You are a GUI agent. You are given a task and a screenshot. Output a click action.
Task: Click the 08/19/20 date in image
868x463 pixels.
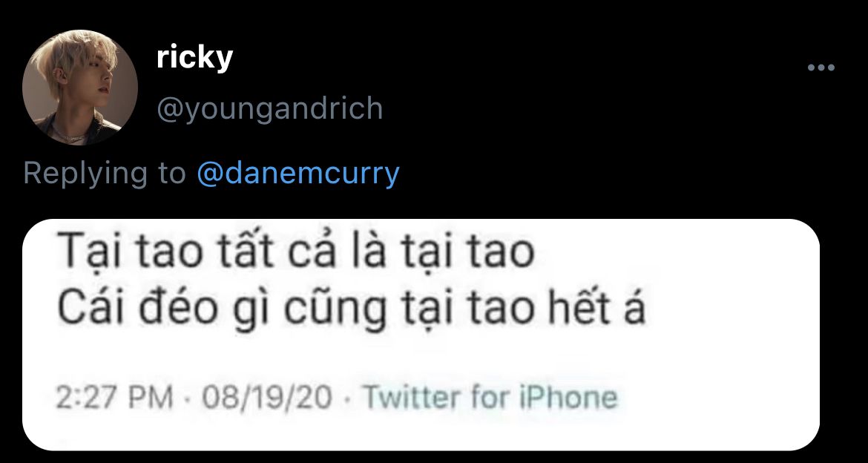(268, 397)
